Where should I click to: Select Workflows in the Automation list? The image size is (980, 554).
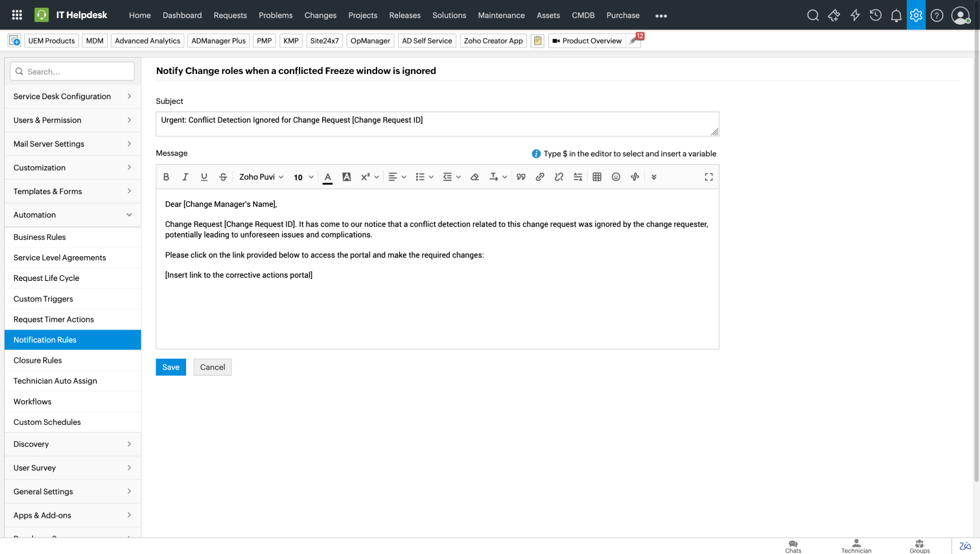(x=32, y=402)
